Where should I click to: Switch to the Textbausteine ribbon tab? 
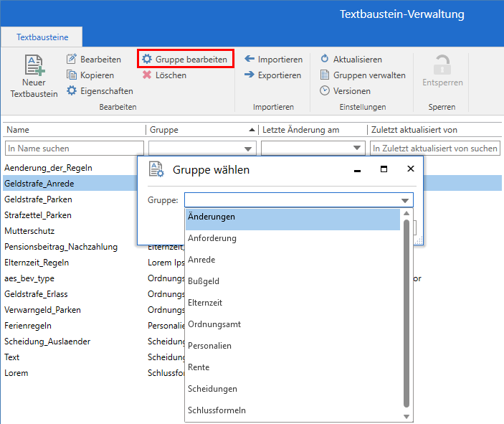[x=40, y=36]
